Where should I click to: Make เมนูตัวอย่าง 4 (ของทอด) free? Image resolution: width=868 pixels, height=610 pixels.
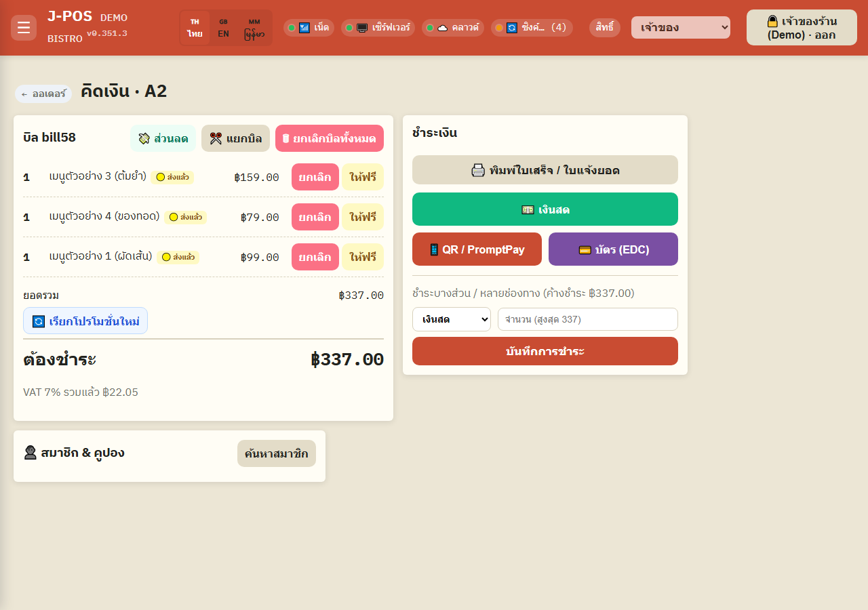click(x=363, y=217)
